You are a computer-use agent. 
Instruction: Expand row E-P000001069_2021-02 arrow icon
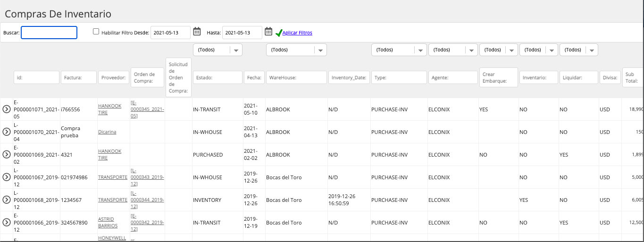click(7, 155)
